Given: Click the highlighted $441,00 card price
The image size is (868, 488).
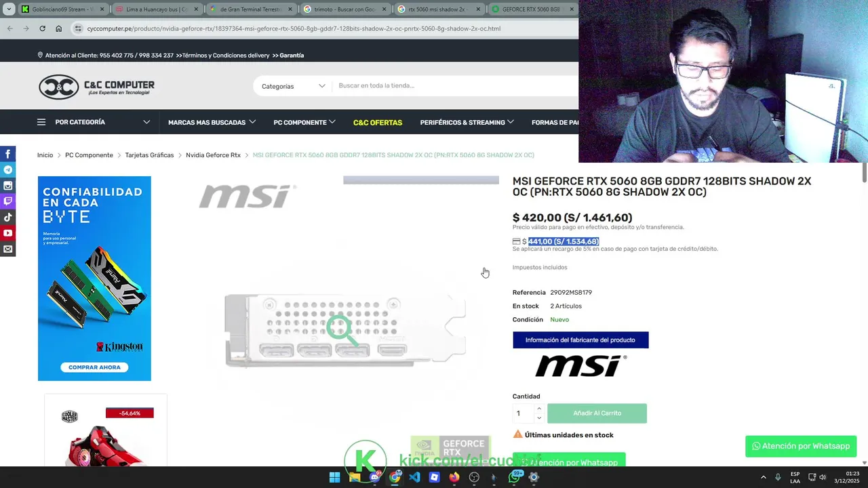Looking at the screenshot, I should (564, 241).
